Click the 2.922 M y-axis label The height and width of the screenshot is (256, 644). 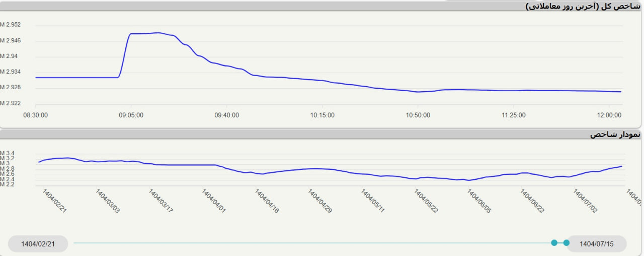click(11, 103)
